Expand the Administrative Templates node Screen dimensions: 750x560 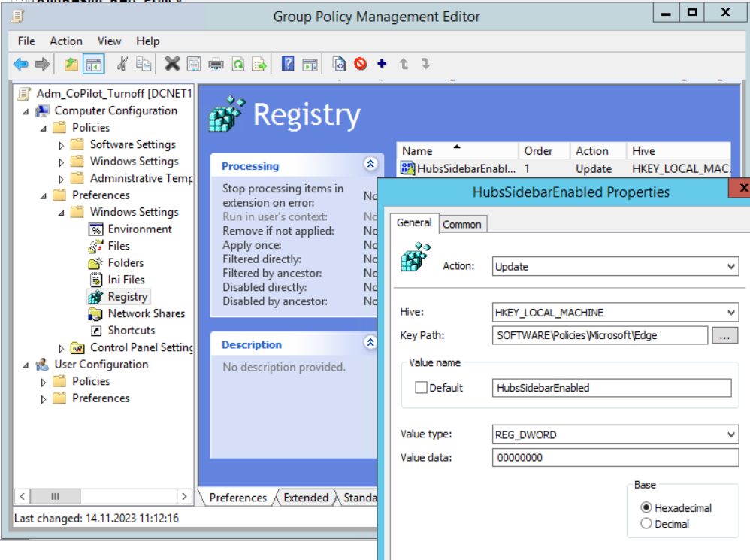pos(61,179)
